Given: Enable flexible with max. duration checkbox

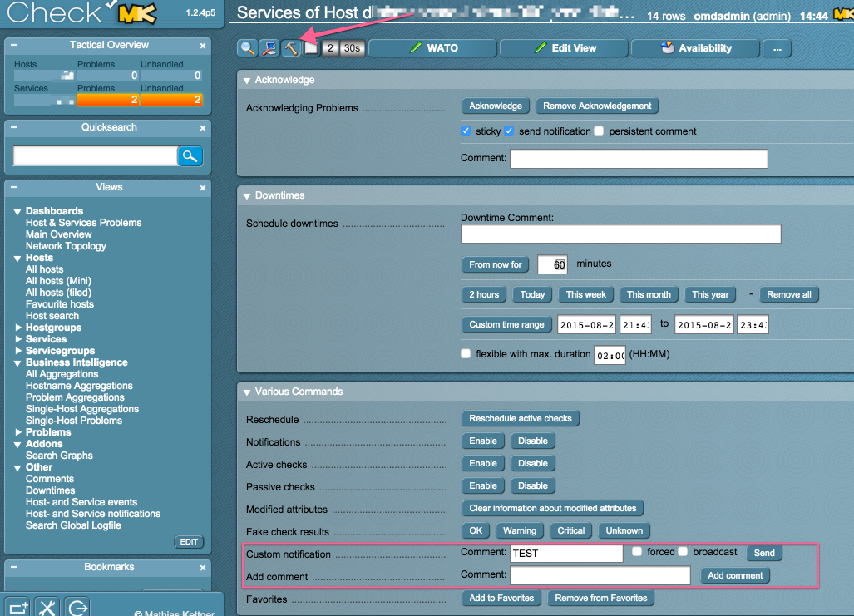Looking at the screenshot, I should tap(466, 353).
